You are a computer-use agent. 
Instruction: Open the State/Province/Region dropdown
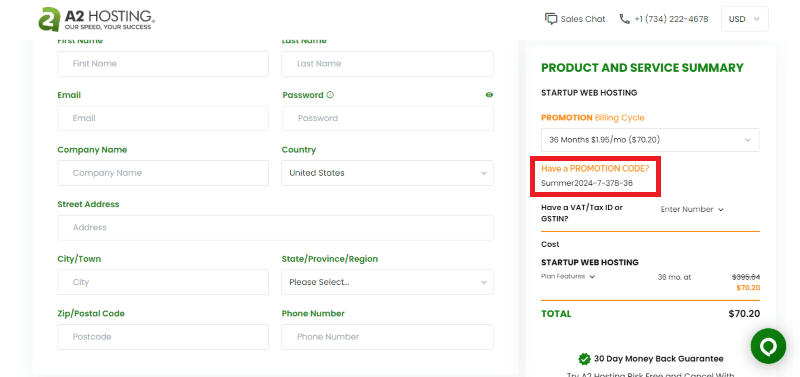[387, 282]
